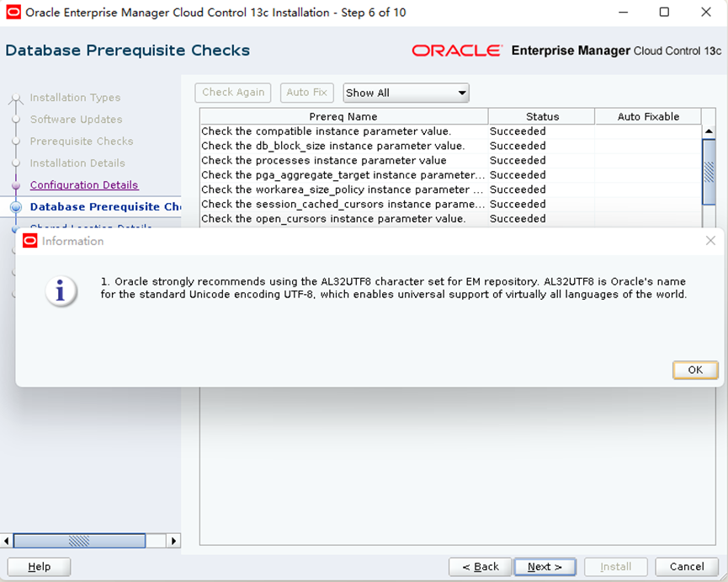This screenshot has width=728, height=582.
Task: Close the Information dialog with X
Action: pyautogui.click(x=710, y=240)
